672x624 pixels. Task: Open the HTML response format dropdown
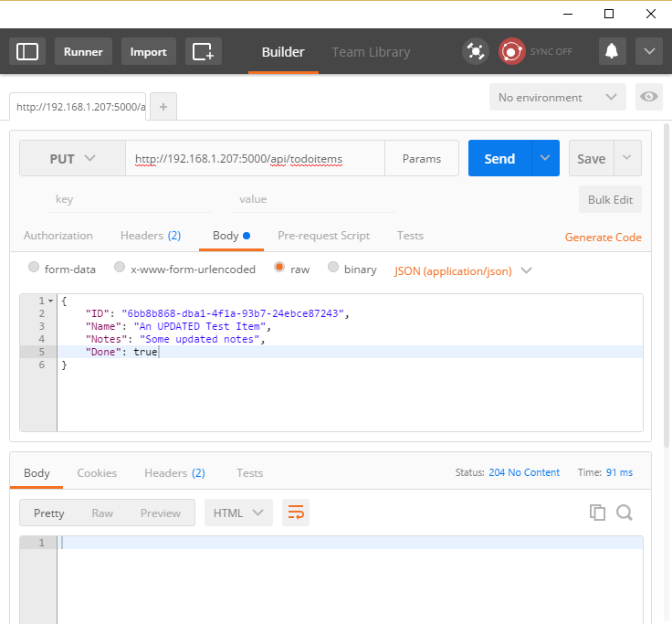point(238,513)
